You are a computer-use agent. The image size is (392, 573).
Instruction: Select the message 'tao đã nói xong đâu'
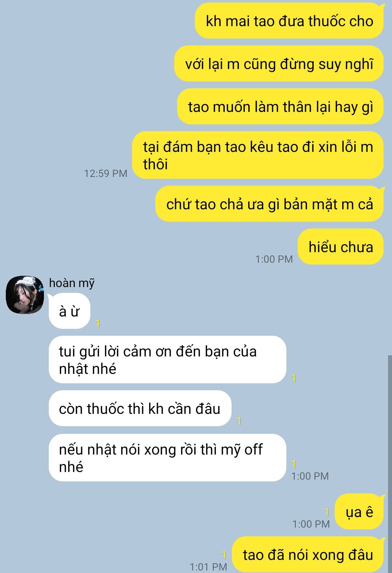(308, 554)
